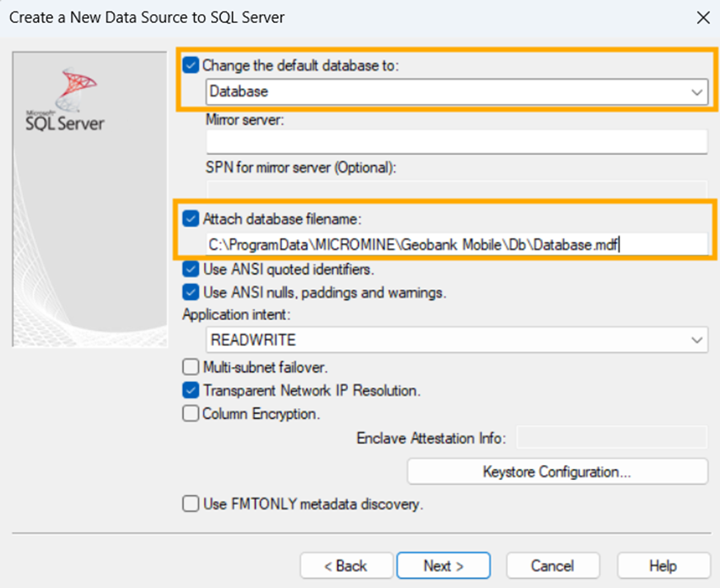Close the dialog with X icon

(x=702, y=16)
